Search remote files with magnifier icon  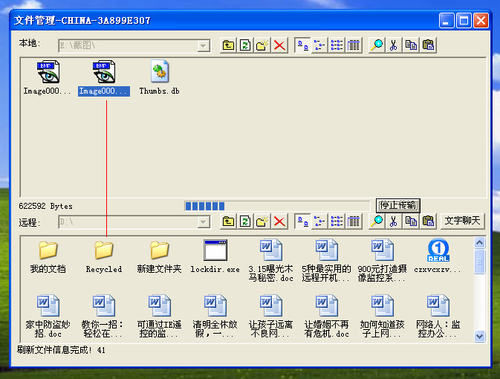377,221
